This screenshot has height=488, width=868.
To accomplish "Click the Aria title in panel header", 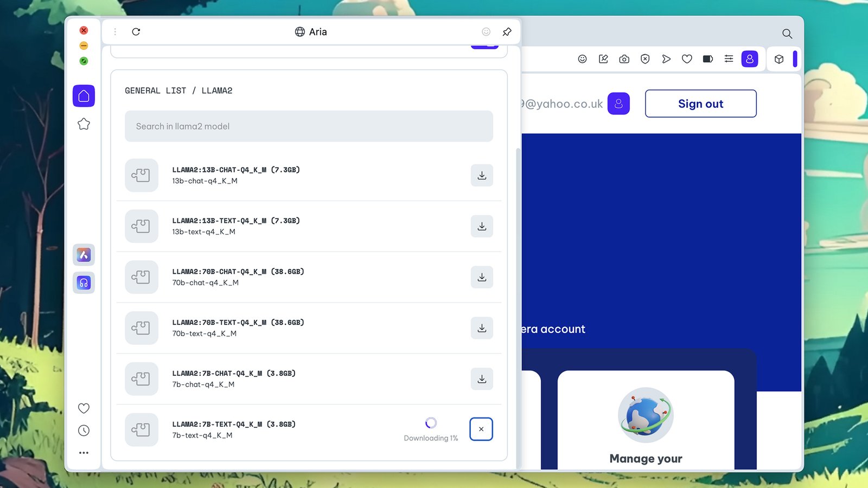I will click(x=318, y=32).
